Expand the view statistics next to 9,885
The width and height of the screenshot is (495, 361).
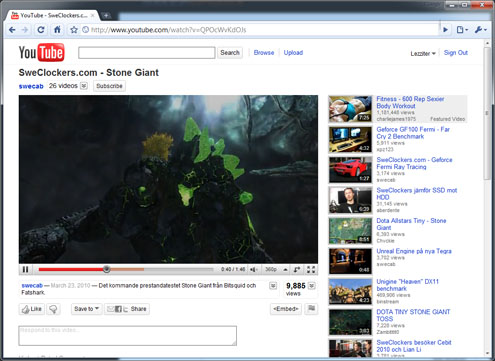click(x=312, y=286)
